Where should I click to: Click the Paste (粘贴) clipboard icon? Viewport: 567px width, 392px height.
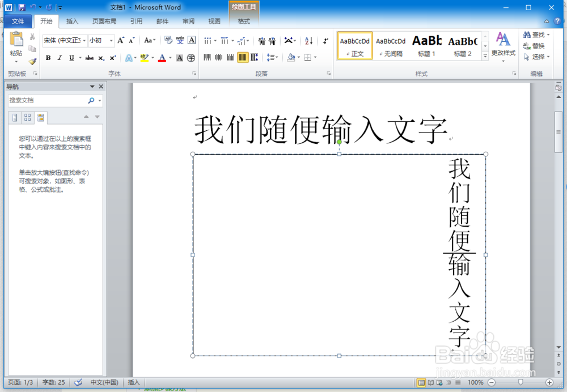coord(16,39)
